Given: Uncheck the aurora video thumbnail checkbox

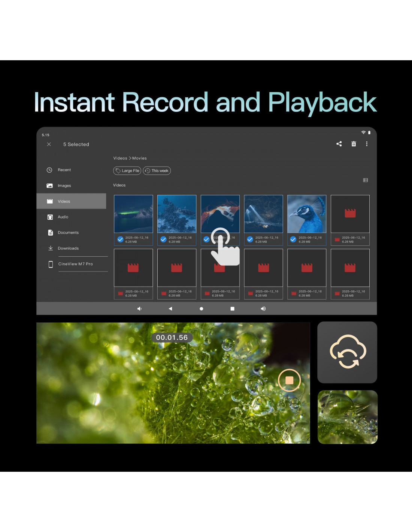Looking at the screenshot, I should click(x=120, y=239).
